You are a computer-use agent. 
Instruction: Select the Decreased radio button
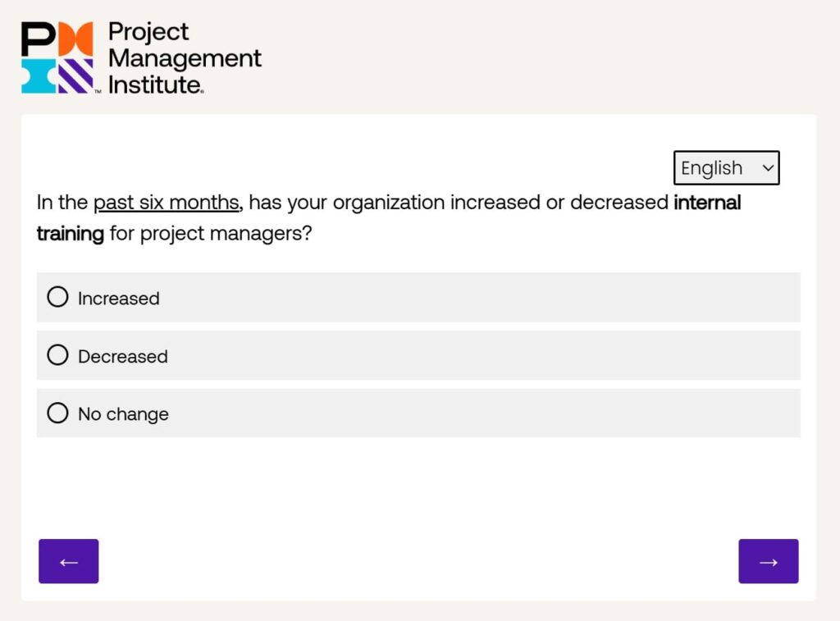(57, 355)
